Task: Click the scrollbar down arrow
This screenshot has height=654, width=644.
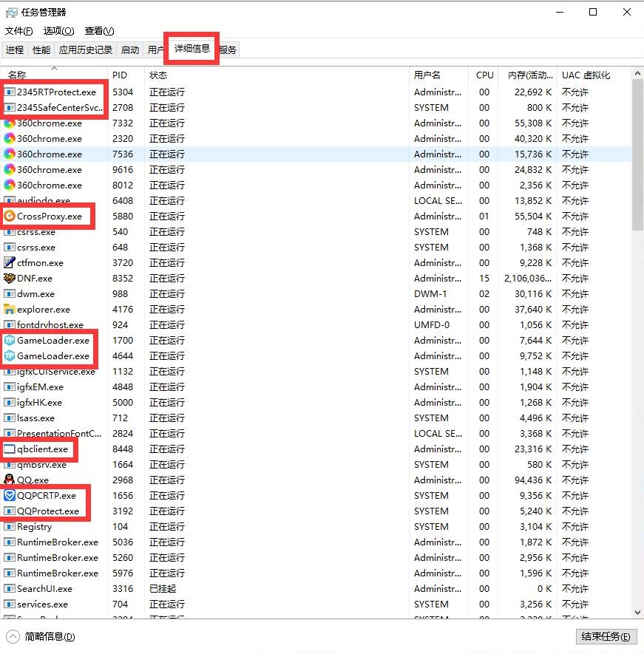Action: pos(637,613)
